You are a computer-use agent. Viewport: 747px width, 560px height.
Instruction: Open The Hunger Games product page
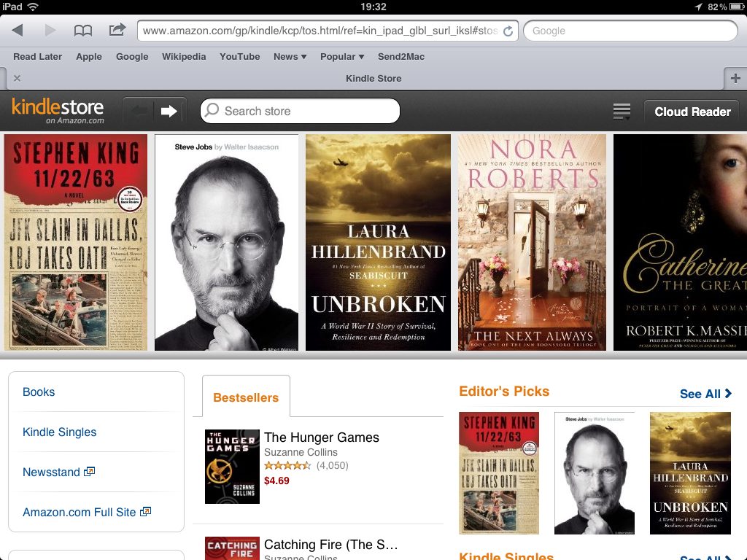click(322, 437)
